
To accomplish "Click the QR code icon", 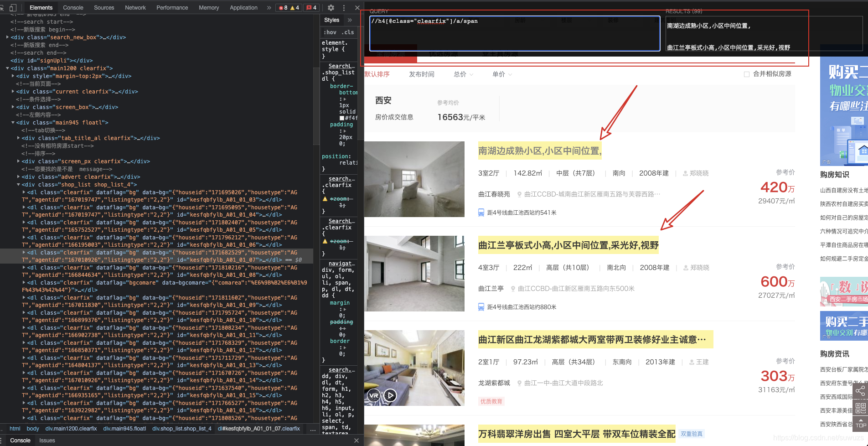I will [860, 408].
